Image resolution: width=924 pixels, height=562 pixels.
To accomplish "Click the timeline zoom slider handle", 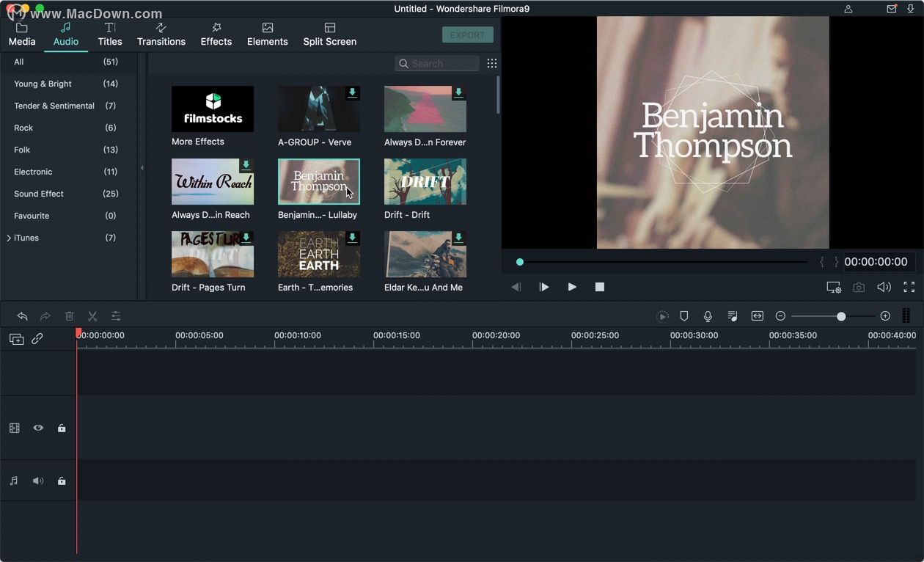I will pyautogui.click(x=841, y=316).
